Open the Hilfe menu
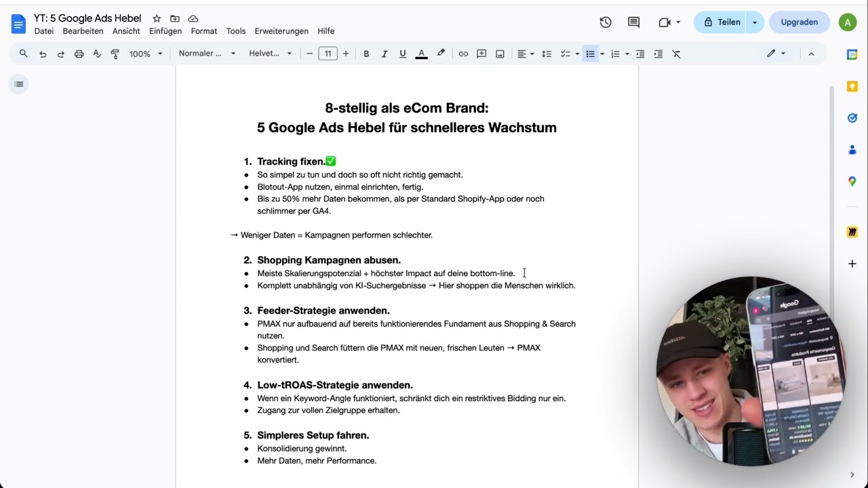The width and height of the screenshot is (868, 488). [326, 31]
